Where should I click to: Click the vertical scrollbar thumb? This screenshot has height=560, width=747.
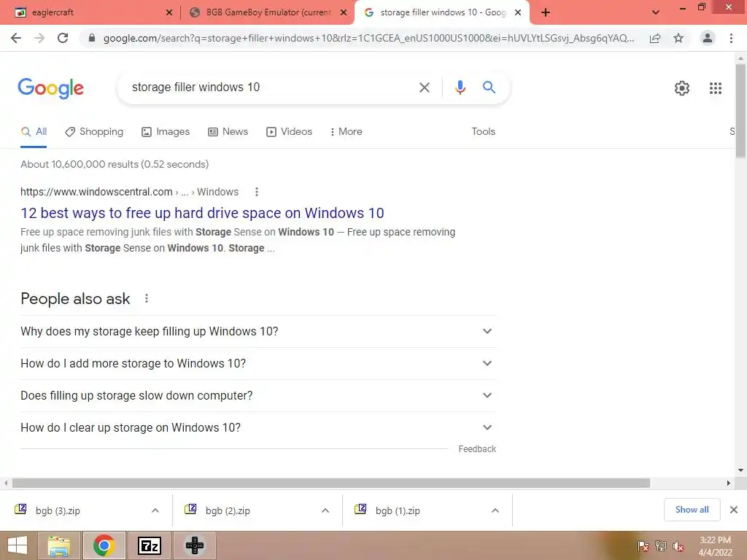tap(740, 111)
